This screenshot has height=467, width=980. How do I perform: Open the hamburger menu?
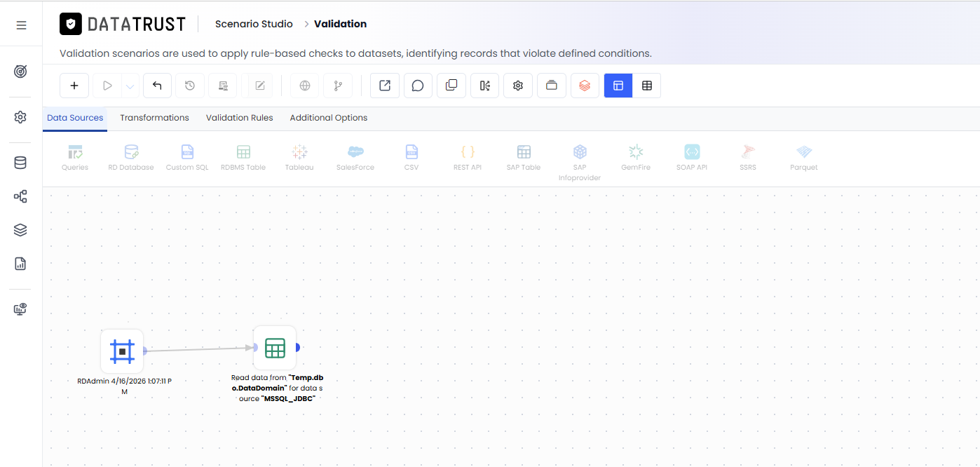[x=21, y=25]
